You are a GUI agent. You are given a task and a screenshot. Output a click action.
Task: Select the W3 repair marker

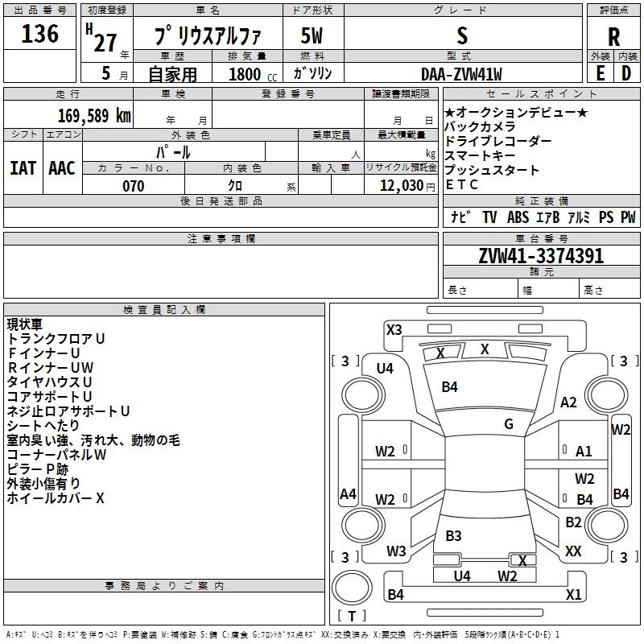click(x=396, y=551)
